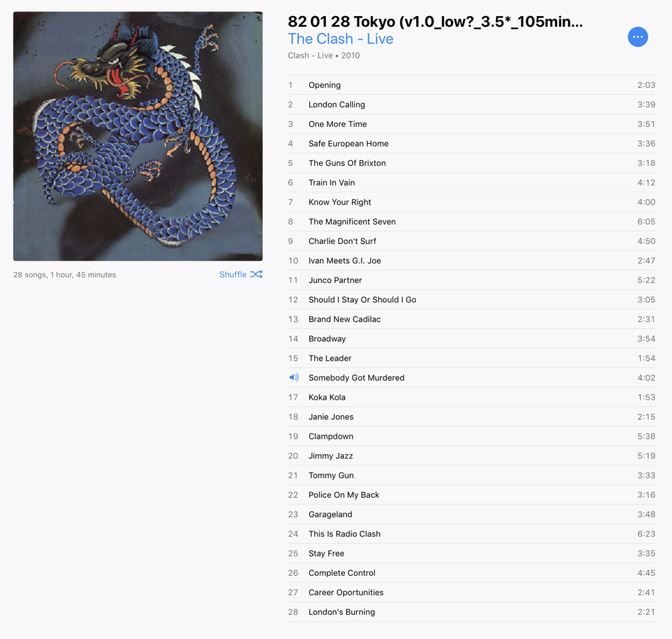This screenshot has height=639, width=672.
Task: Click the Shuffle text link
Action: tap(233, 274)
